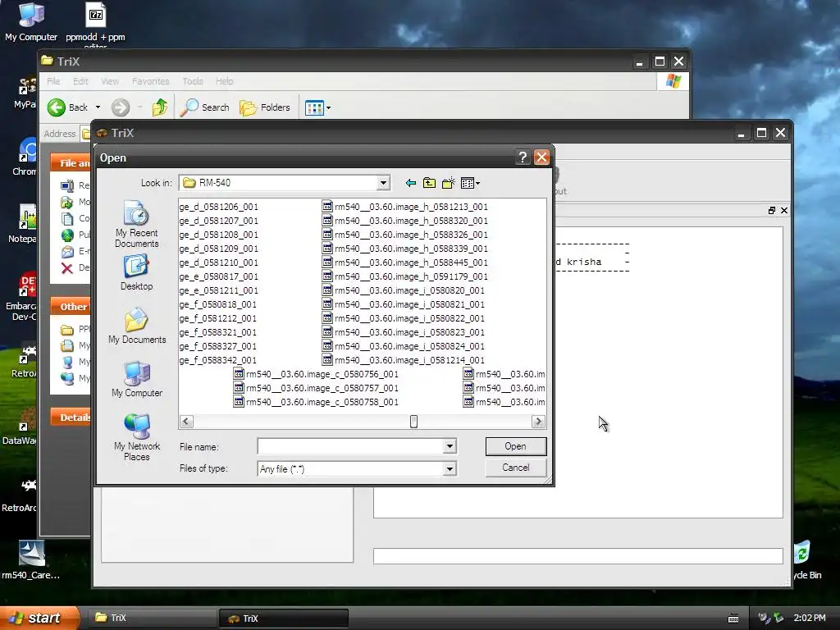840x630 pixels.
Task: Select My Documents in places bar
Action: click(137, 326)
